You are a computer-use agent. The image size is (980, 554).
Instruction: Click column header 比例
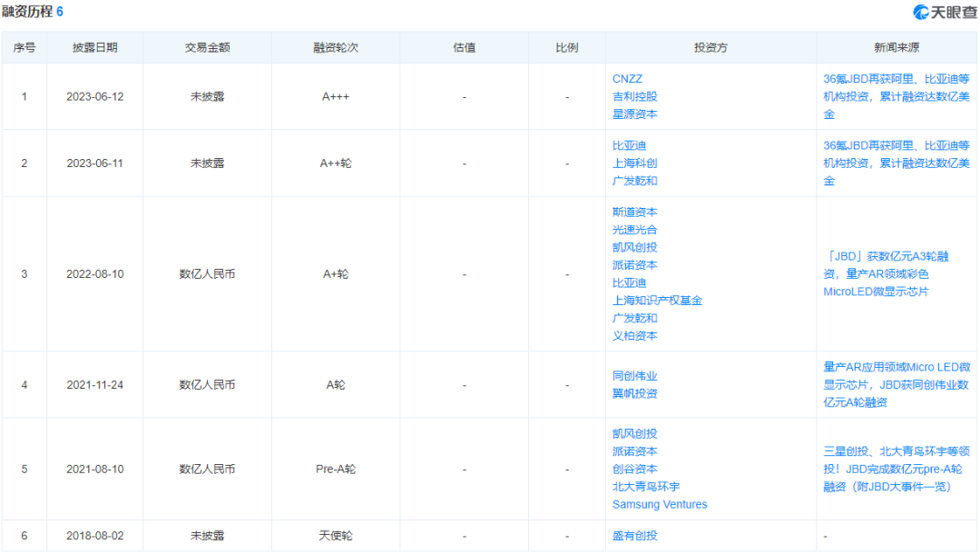[567, 47]
